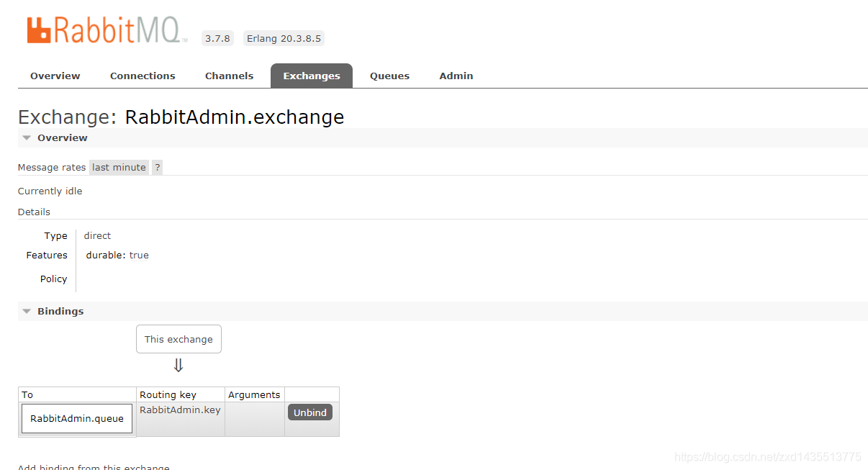This screenshot has width=868, height=470.
Task: Click the 'This exchange' box
Action: 178,339
